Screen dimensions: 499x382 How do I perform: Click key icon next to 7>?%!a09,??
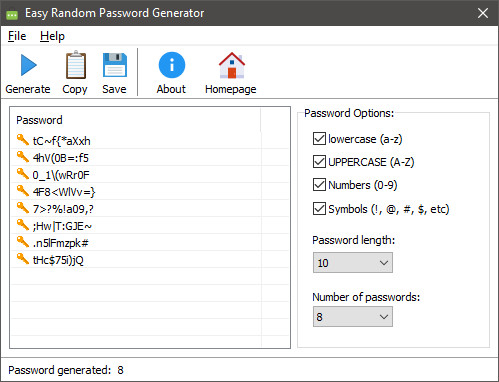tap(23, 208)
